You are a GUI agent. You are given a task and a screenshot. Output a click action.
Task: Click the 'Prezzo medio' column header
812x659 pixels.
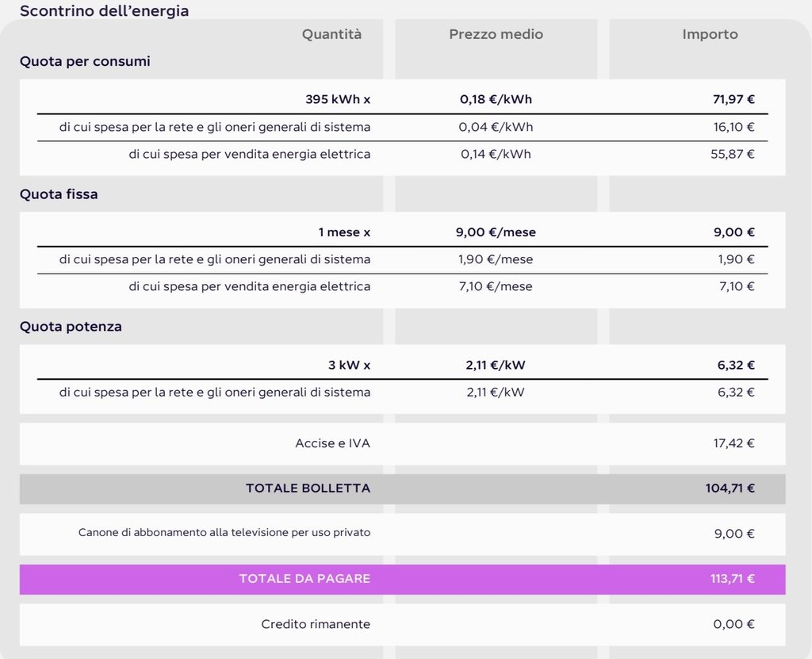pos(496,34)
